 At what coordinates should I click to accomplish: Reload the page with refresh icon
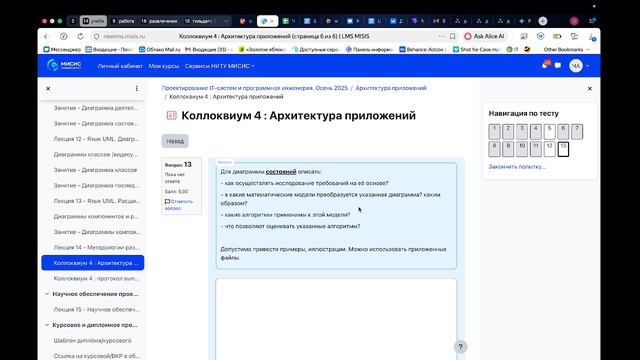(80, 36)
